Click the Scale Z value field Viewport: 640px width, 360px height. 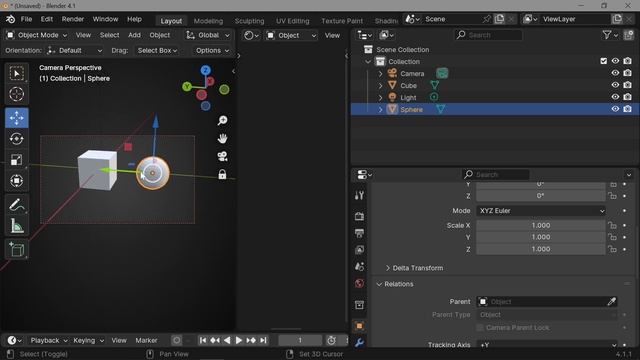coord(541,249)
